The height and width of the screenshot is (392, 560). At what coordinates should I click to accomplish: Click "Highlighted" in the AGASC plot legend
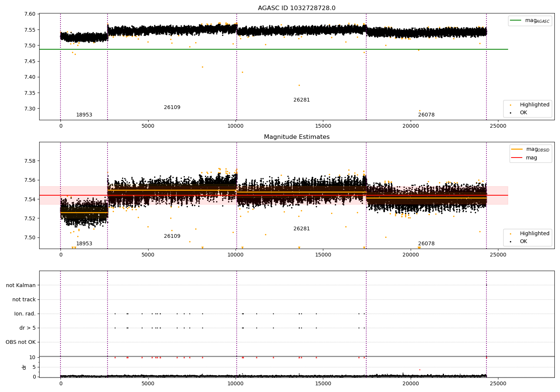coord(535,105)
